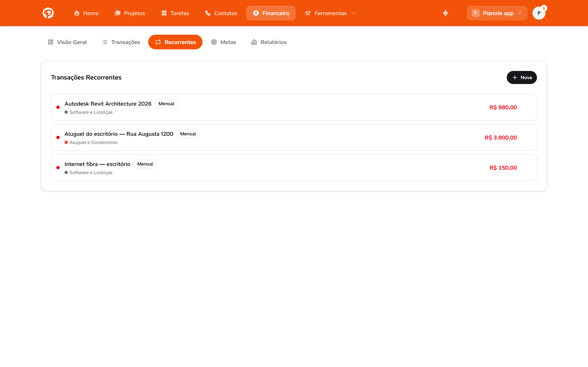The image size is (588, 367).
Task: Click the Metas target icon
Action: point(214,42)
